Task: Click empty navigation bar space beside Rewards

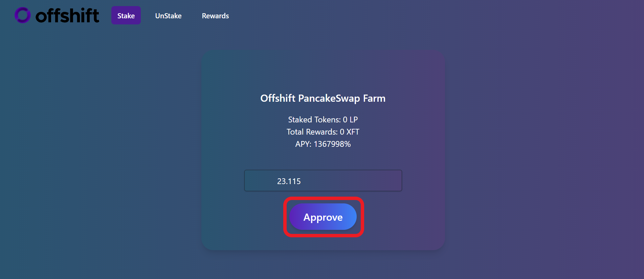Action: tap(406, 16)
